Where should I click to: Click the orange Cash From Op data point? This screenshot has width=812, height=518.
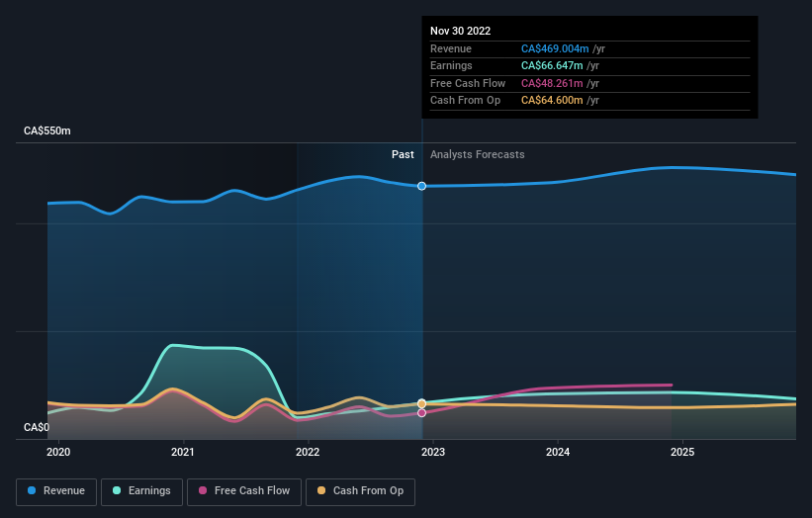click(422, 403)
